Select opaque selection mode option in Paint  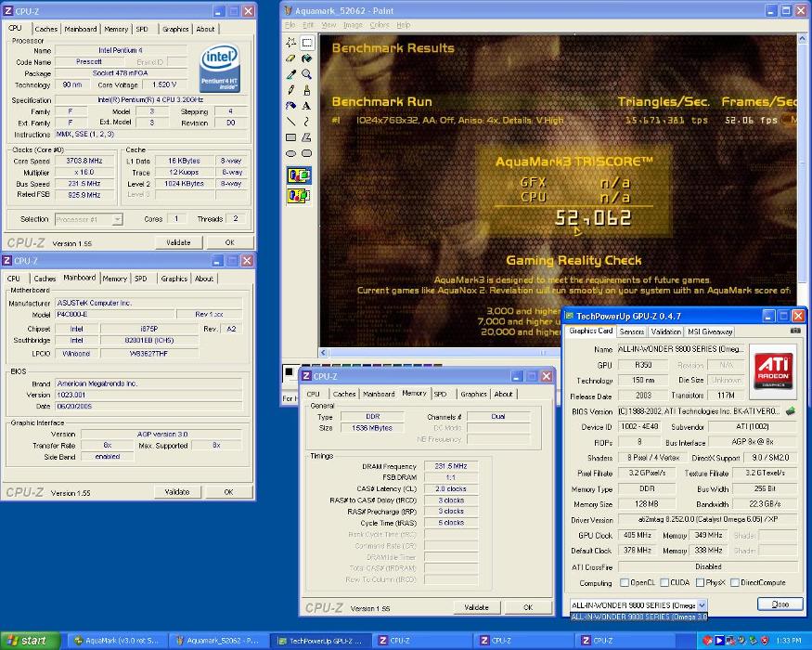pyautogui.click(x=299, y=175)
